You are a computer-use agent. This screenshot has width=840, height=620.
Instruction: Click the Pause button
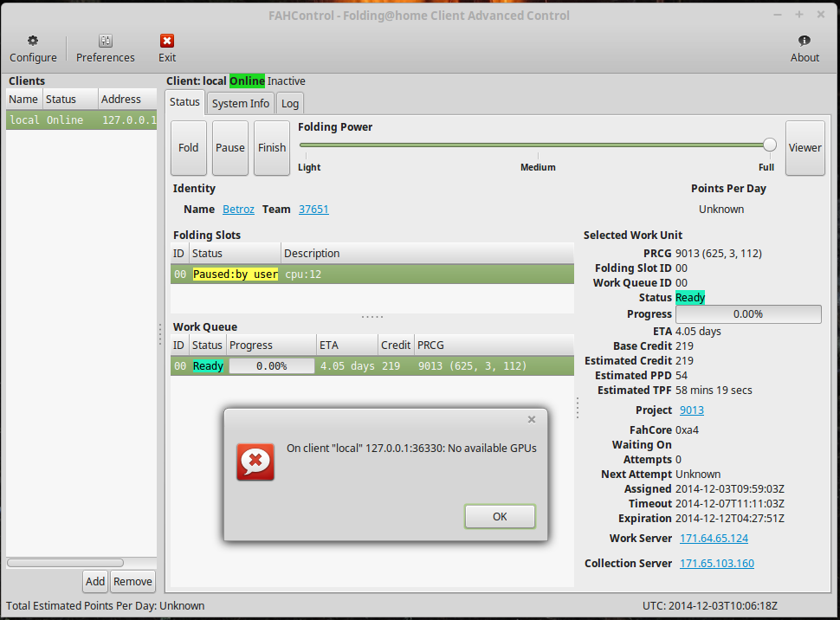[230, 148]
